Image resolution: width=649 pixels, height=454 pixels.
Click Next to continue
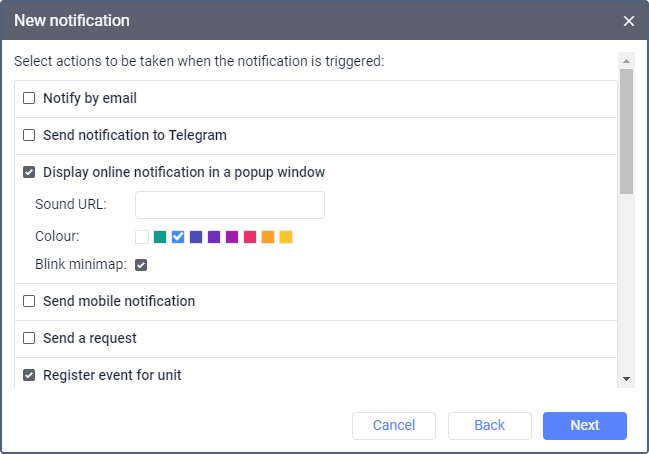pos(584,425)
